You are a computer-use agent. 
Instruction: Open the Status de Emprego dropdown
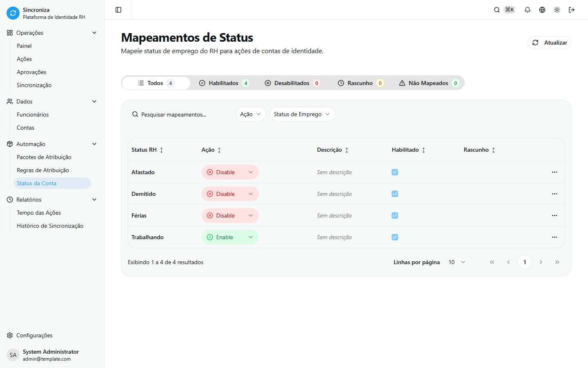[x=302, y=114]
